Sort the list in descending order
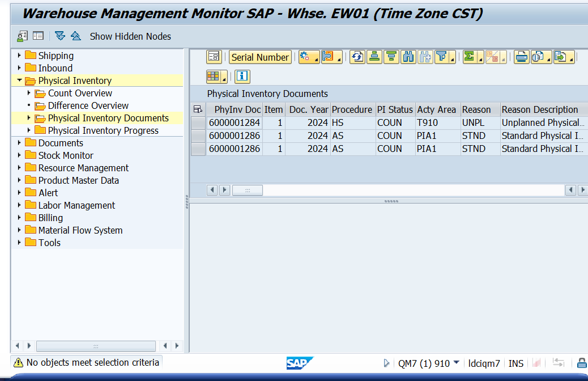Viewport: 588px width, 381px height. point(391,57)
